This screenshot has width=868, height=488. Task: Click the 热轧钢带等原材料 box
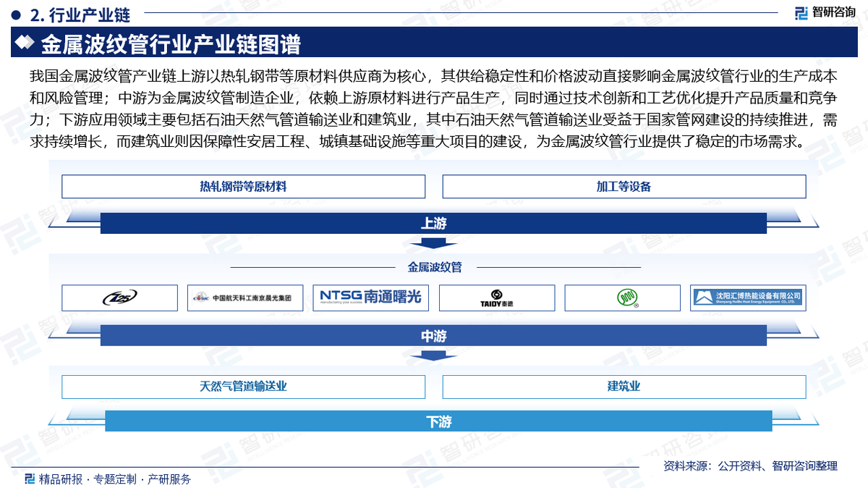pyautogui.click(x=243, y=186)
